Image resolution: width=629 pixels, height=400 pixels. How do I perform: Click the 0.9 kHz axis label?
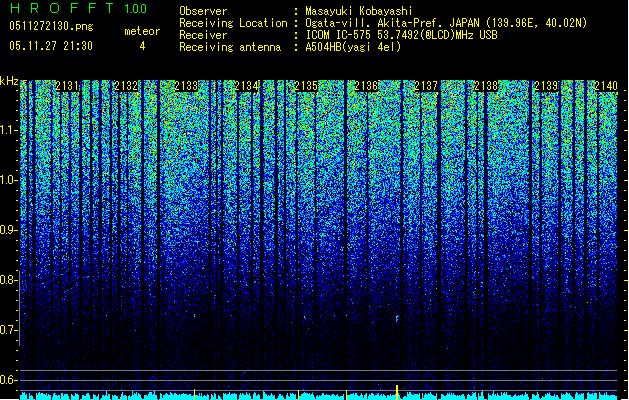[x=9, y=230]
